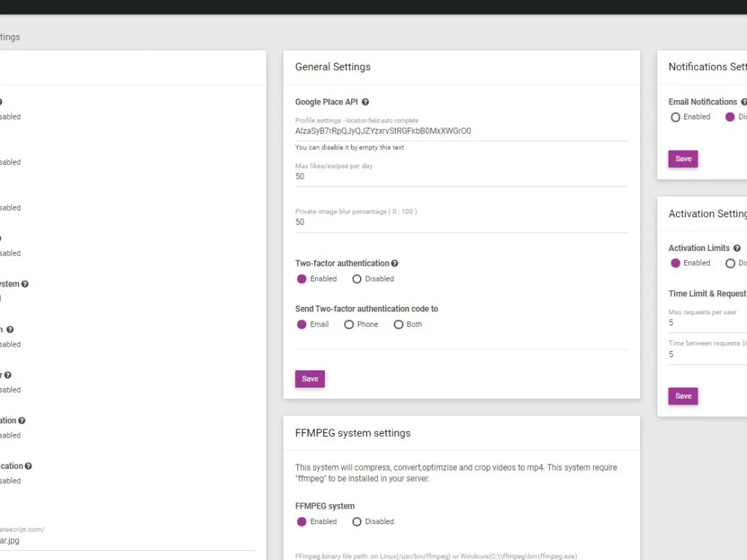Save the Activation Settings

(x=684, y=396)
